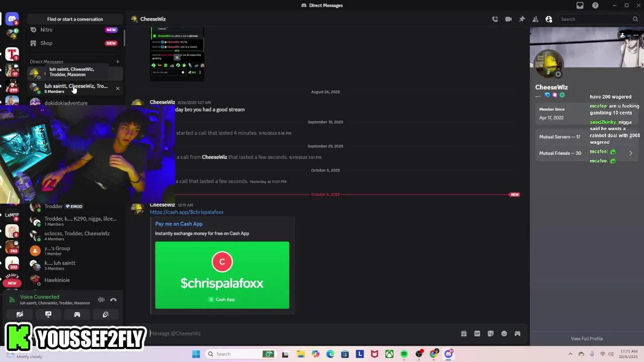Add friends to DM icon
644x362 pixels.
click(x=535, y=19)
